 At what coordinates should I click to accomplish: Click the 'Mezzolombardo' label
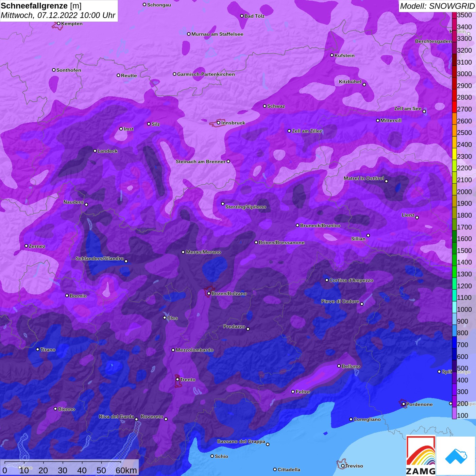(194, 350)
